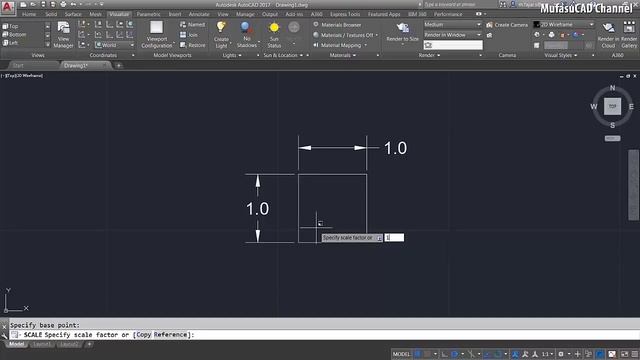Open the Solid ribbon tab
The width and height of the screenshot is (640, 360).
(51, 14)
